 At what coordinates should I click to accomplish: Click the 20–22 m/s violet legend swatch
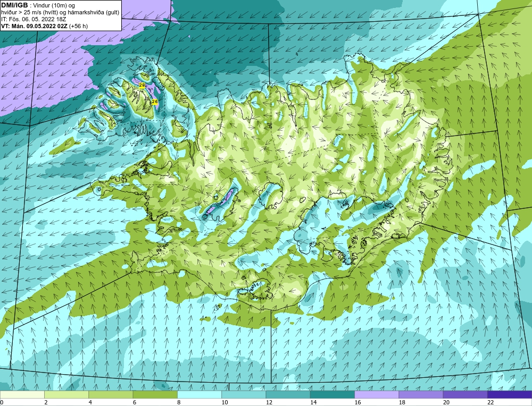[x=465, y=394]
